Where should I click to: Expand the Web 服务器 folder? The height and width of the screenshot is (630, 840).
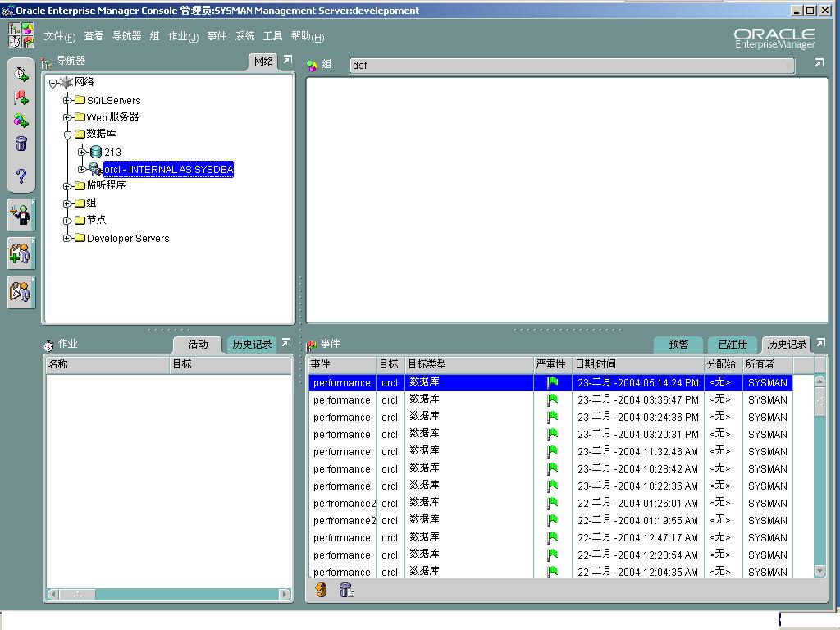67,117
